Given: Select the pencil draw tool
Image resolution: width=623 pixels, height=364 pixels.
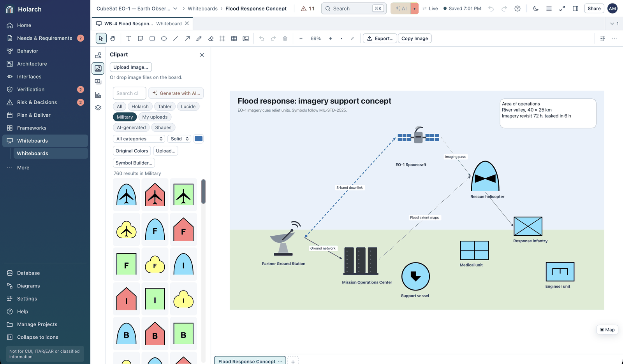Looking at the screenshot, I should (x=199, y=38).
